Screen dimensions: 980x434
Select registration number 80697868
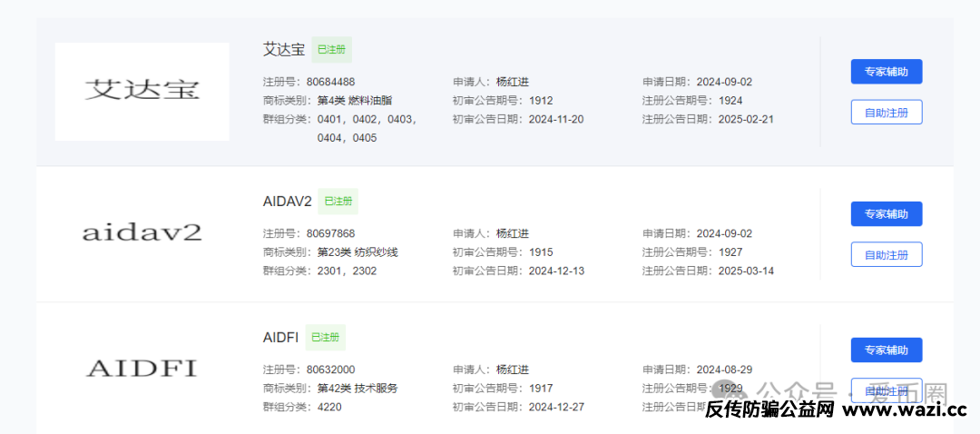330,234
